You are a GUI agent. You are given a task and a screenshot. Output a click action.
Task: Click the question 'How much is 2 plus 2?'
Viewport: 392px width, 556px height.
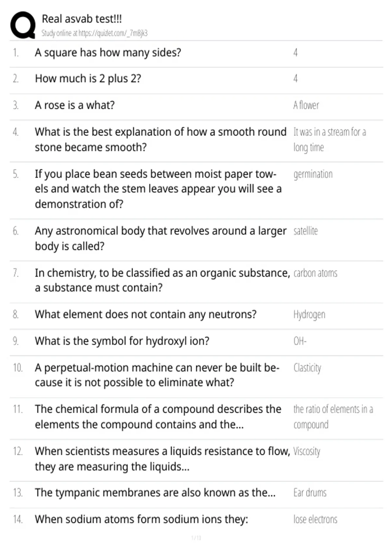tap(88, 79)
